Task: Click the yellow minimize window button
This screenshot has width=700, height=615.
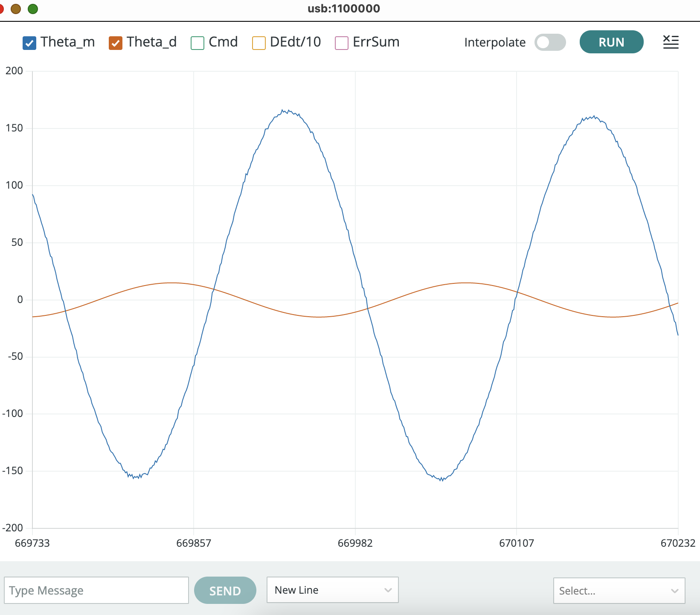Action: pyautogui.click(x=16, y=9)
